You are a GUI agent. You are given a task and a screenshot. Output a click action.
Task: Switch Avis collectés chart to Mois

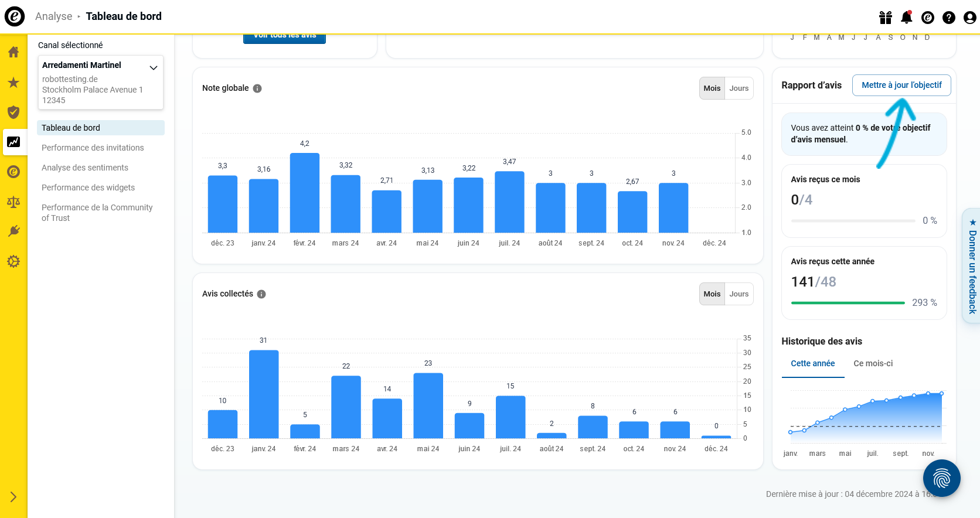pos(712,294)
